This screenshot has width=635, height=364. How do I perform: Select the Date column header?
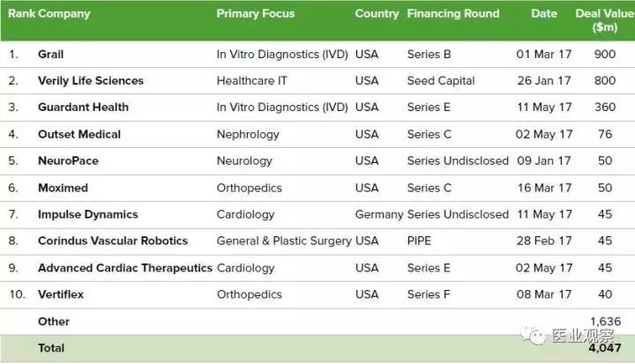pos(544,14)
